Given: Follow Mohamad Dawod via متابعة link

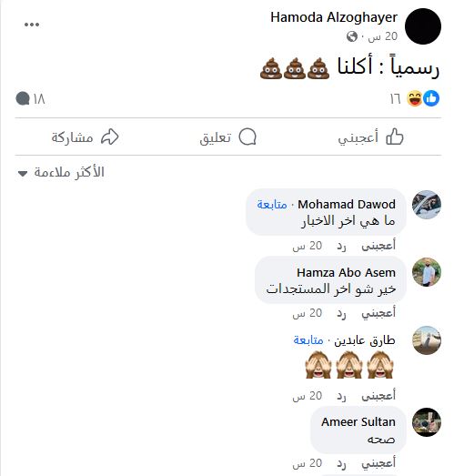Looking at the screenshot, I should point(272,204).
